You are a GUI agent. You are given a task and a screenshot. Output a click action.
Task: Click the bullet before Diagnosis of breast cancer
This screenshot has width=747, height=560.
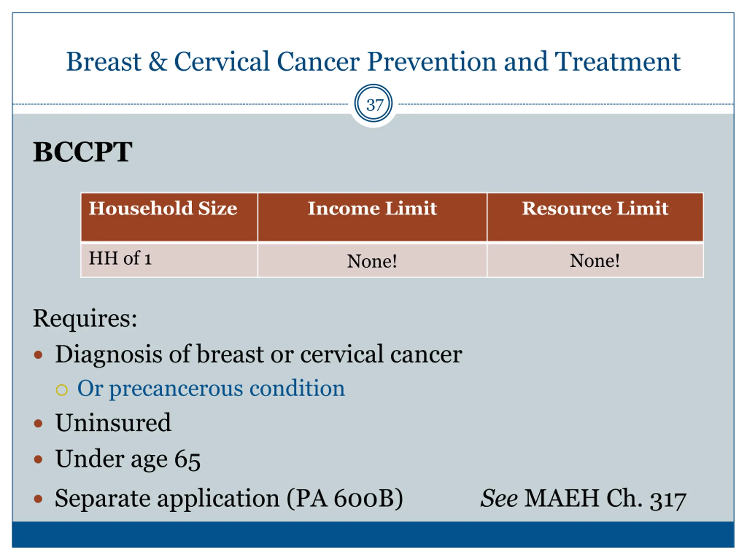38,355
